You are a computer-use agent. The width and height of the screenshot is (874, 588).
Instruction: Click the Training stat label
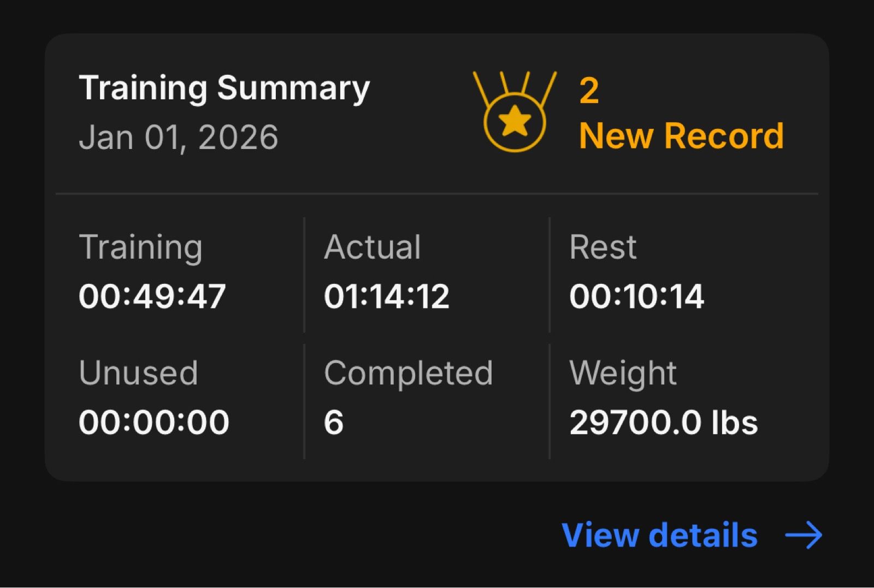point(140,247)
